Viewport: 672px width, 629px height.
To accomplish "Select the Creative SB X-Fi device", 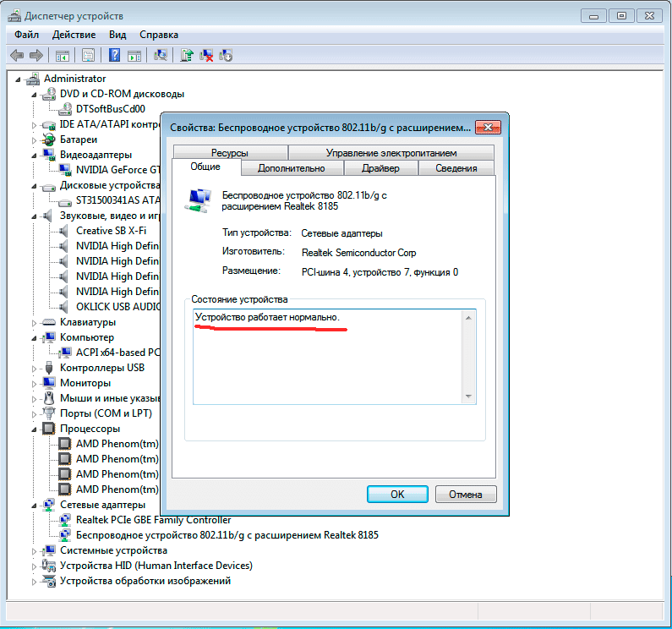I will [x=111, y=231].
